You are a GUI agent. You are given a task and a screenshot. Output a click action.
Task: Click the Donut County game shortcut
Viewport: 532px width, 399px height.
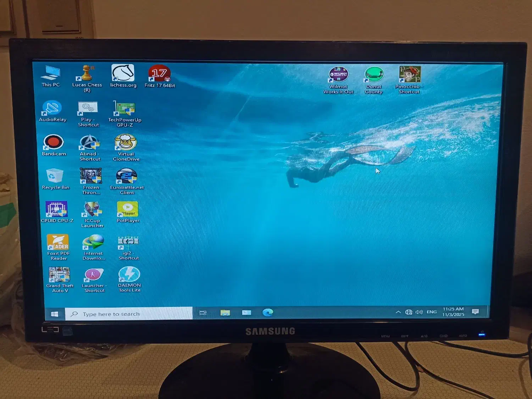[374, 75]
